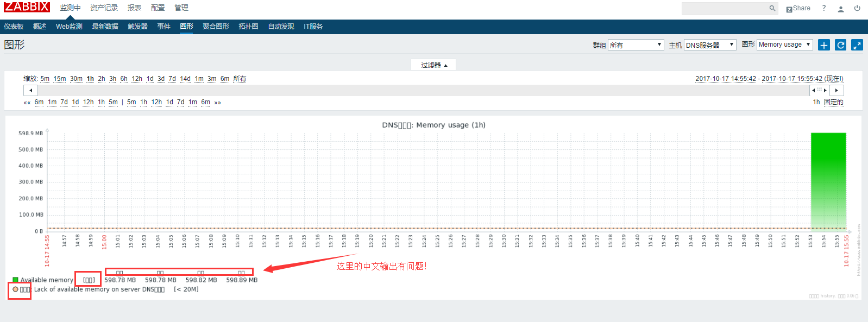Viewport: 868px width, 322px height.
Task: Toggle the 固定的 fixed period link
Action: (x=833, y=102)
